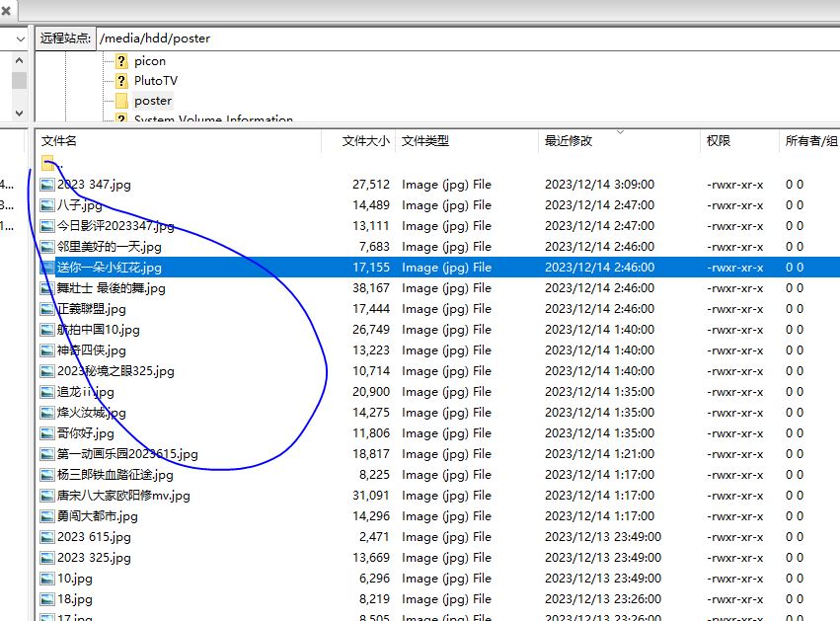Select file 邻里美好的一天.jpg

tap(110, 247)
